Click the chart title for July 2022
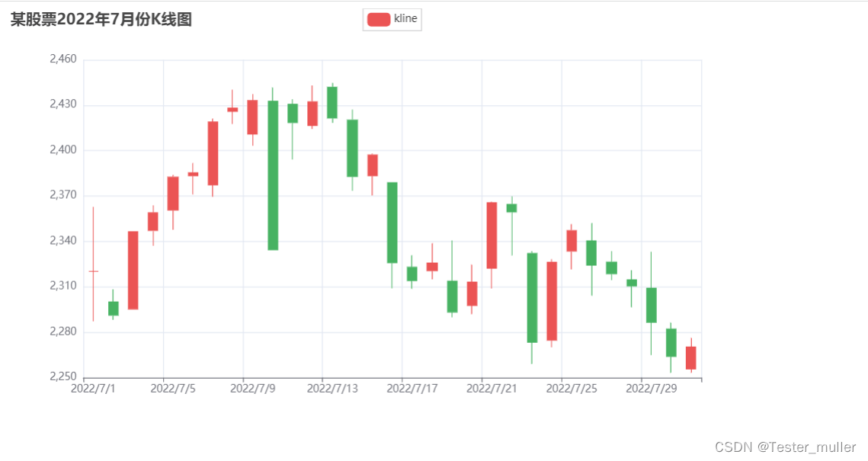Image resolution: width=868 pixels, height=461 pixels. [101, 21]
